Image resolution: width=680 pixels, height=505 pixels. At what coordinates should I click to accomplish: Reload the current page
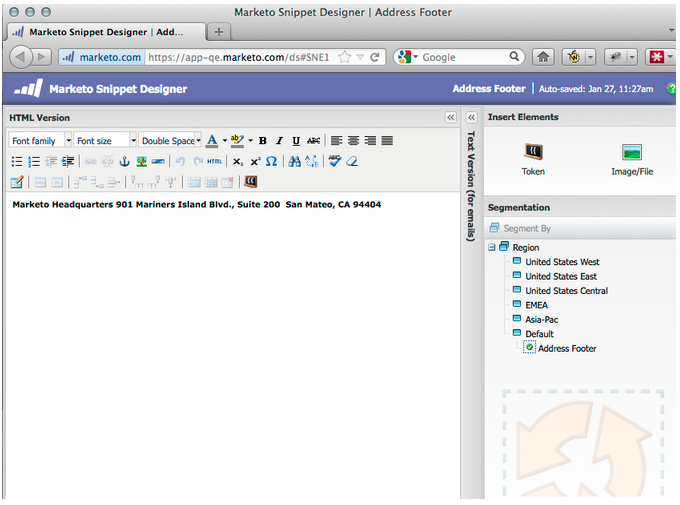point(375,57)
